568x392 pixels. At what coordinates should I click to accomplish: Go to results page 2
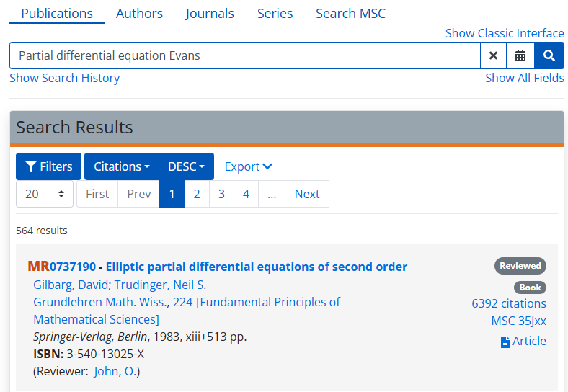197,194
